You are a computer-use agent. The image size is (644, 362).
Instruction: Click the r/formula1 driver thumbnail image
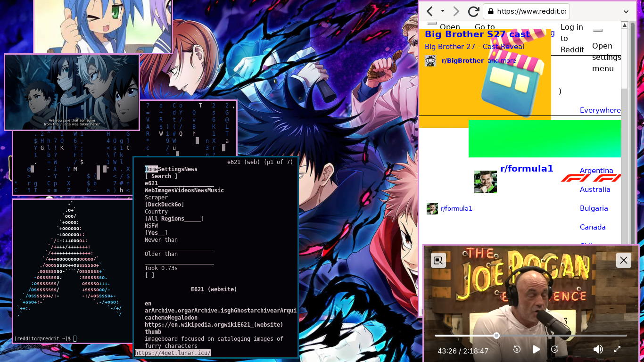[486, 182]
